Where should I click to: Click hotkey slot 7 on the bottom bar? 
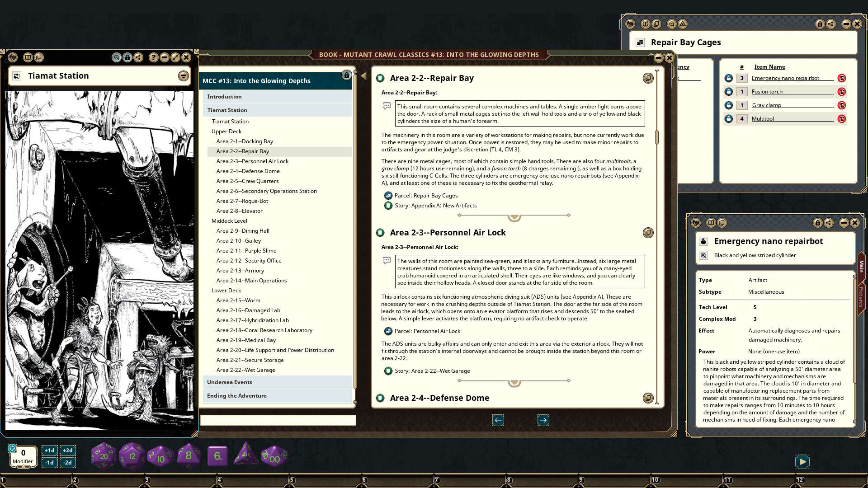(436, 481)
